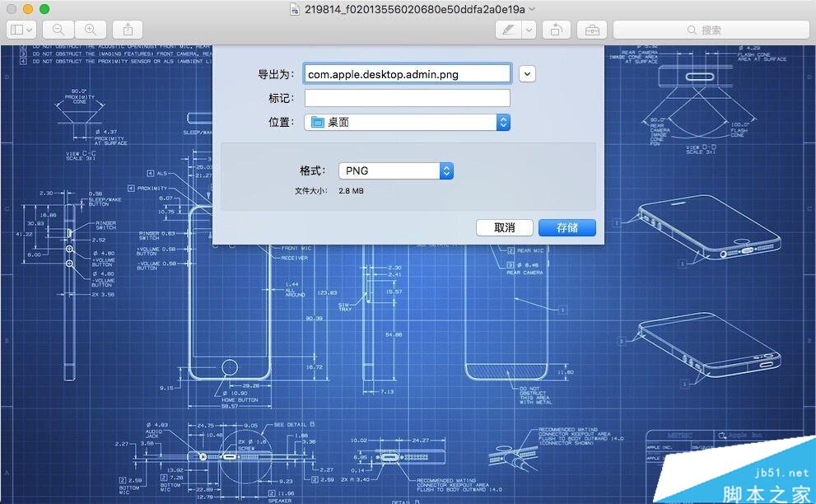816x504 pixels.
Task: Click the toolbar search field
Action: [711, 30]
